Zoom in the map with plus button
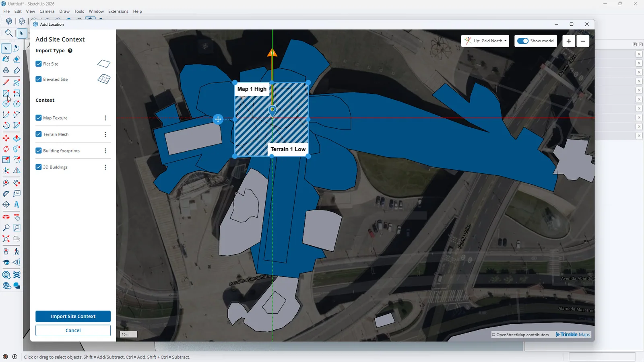Screen dimensions: 644x362 (x=569, y=41)
